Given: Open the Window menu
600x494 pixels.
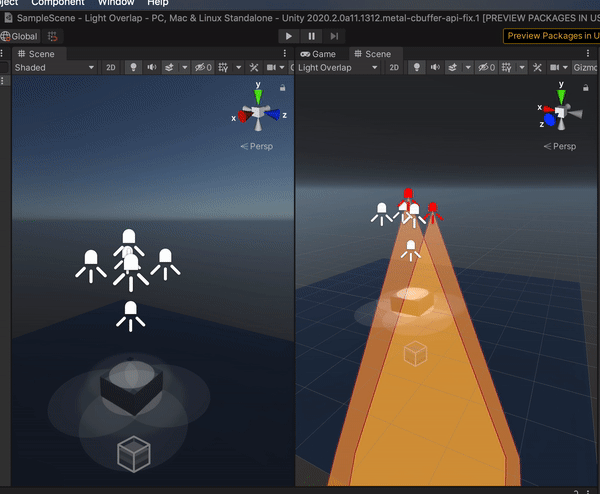Looking at the screenshot, I should pos(116,3).
